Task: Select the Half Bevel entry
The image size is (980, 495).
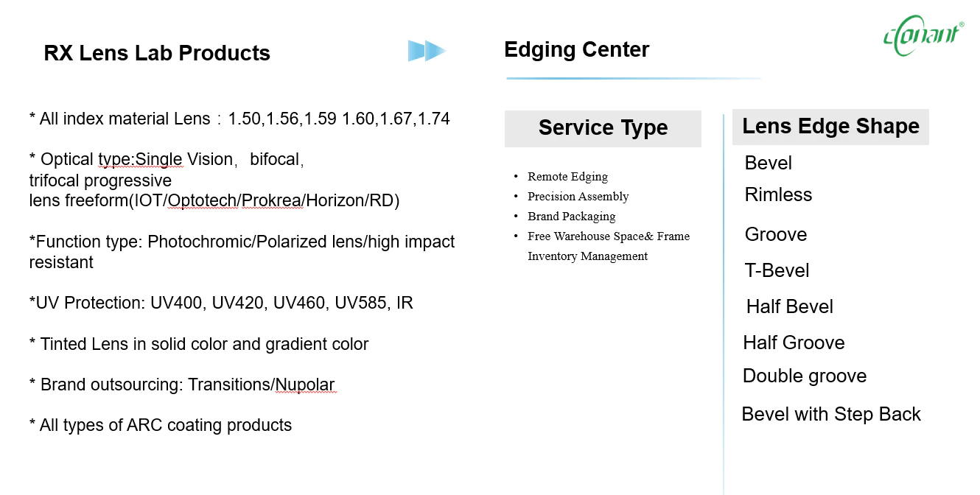Action: tap(790, 306)
